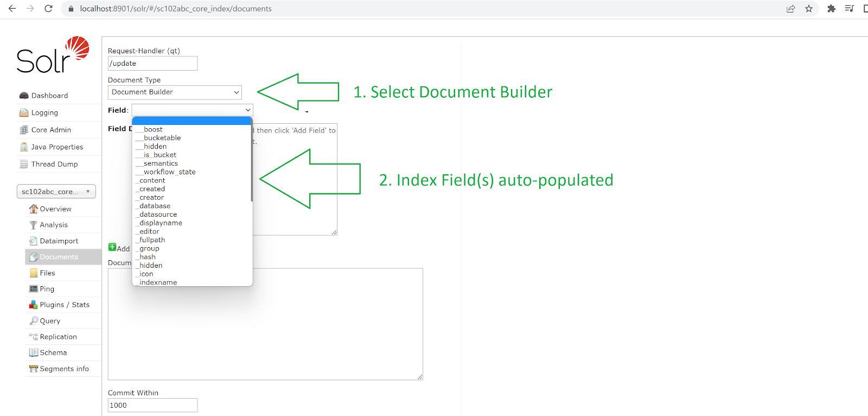Select _editor field option
The width and height of the screenshot is (868, 416).
(x=192, y=231)
